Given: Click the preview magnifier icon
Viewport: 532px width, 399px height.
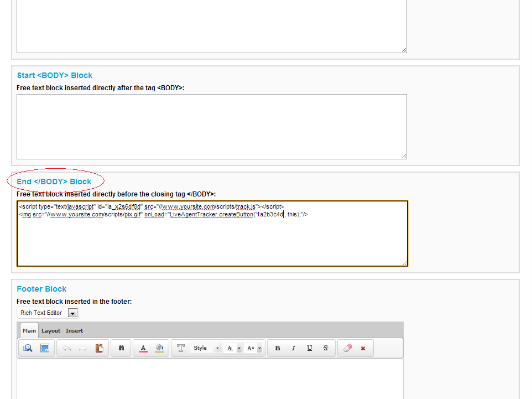Looking at the screenshot, I should coord(28,348).
